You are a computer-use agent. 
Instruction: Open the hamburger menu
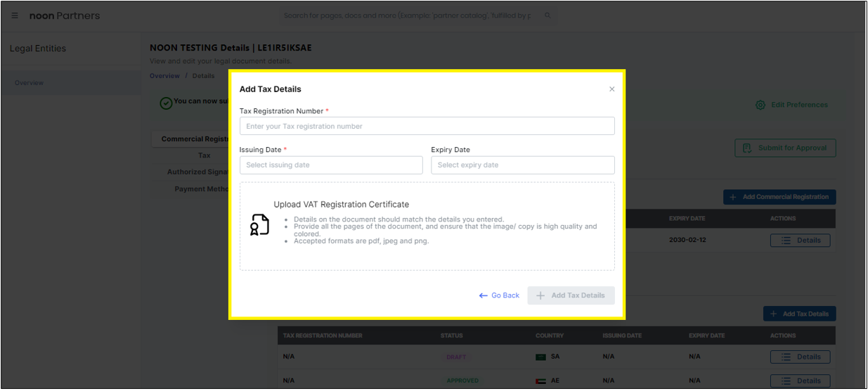[x=15, y=15]
